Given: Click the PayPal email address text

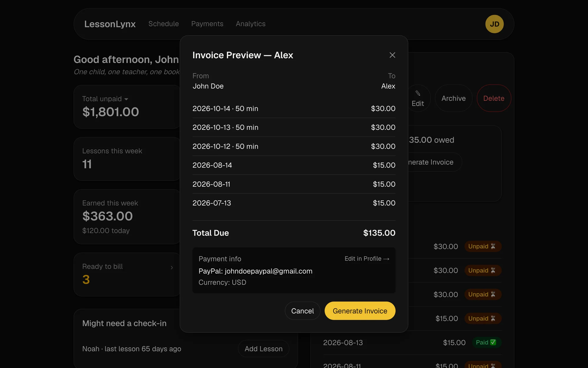Looking at the screenshot, I should click(x=268, y=271).
